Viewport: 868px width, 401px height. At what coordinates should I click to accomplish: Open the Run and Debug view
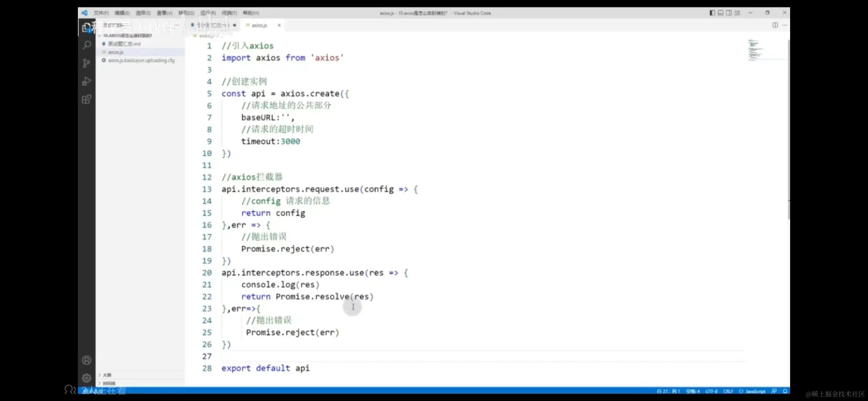tap(86, 81)
